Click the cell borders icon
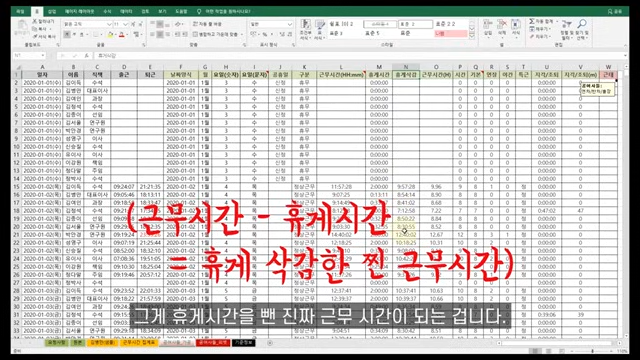 pyautogui.click(x=96, y=35)
